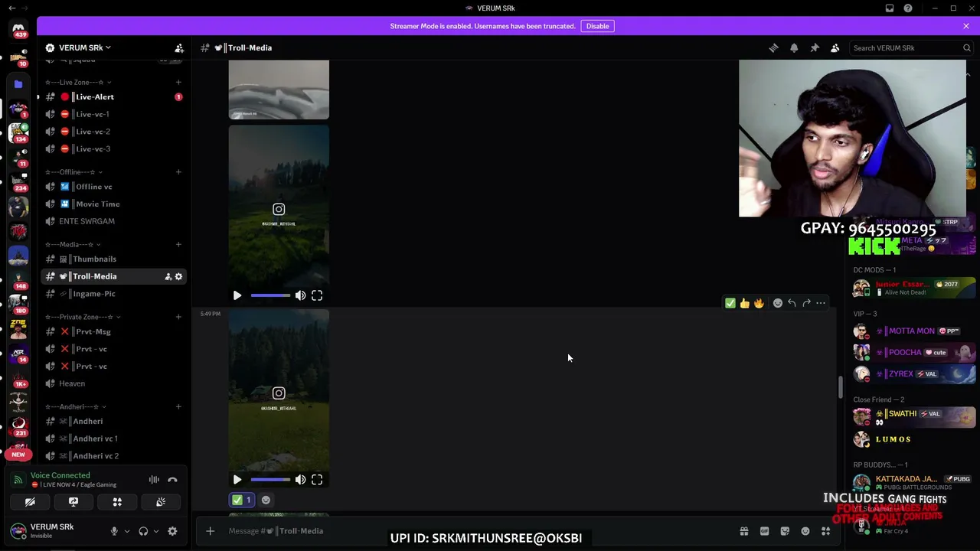
Task: Open the Discord inbox
Action: pos(890,8)
